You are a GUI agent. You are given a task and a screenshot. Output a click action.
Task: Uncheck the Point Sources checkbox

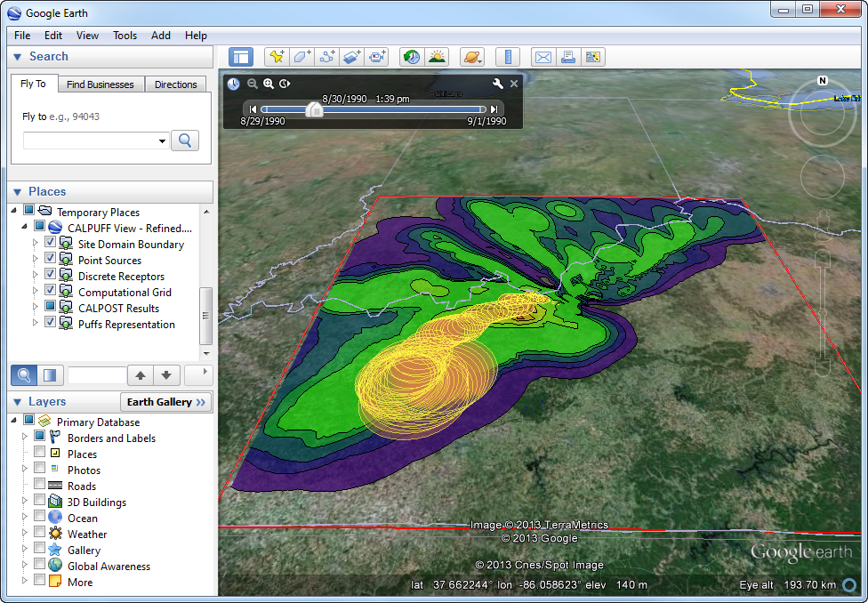click(x=51, y=258)
